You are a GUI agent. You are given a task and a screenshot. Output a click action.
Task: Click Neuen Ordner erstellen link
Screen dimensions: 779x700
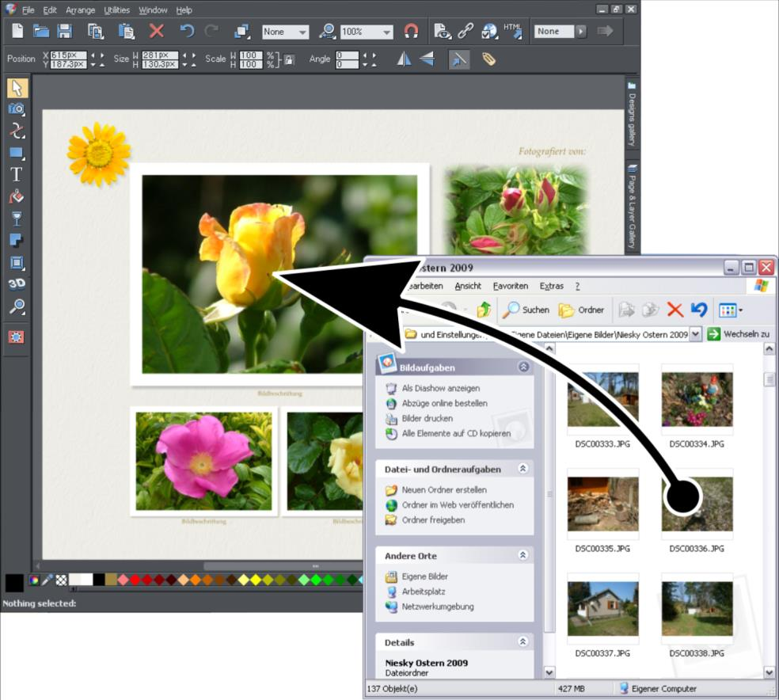click(444, 490)
